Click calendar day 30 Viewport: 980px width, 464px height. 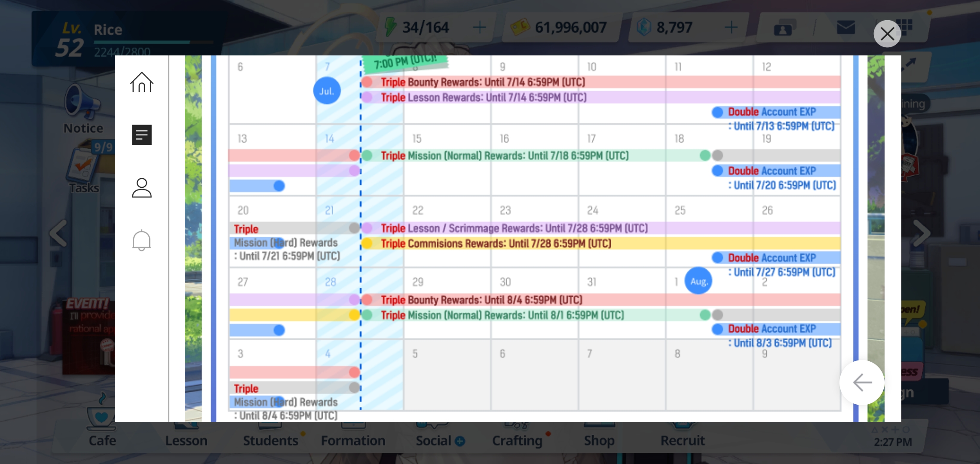pos(505,282)
